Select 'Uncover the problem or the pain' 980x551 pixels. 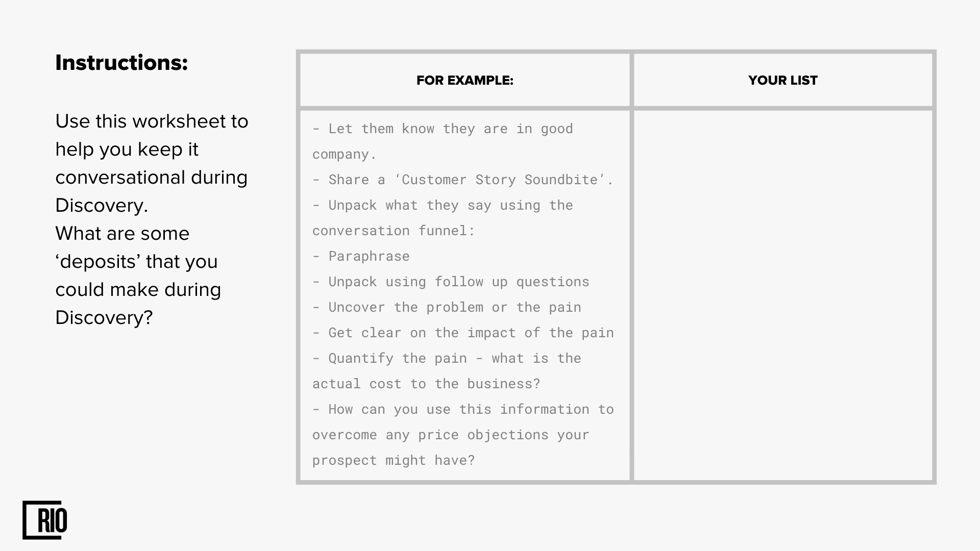coord(447,307)
